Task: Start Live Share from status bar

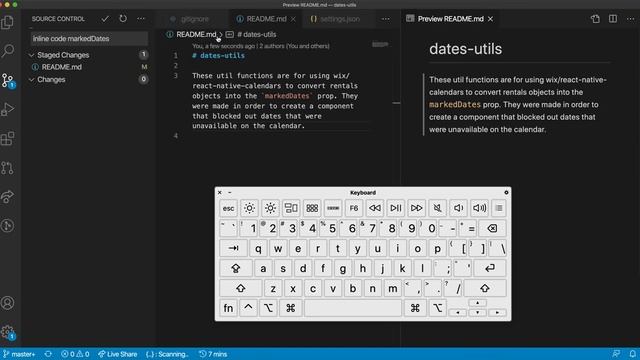Action: click(x=118, y=354)
